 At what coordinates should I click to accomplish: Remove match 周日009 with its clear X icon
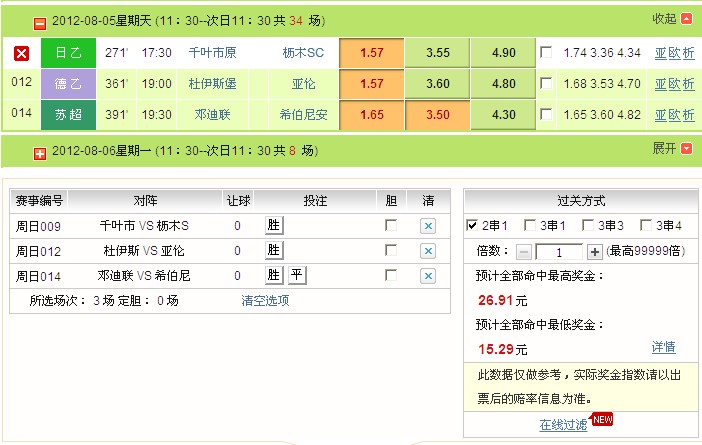tap(428, 226)
